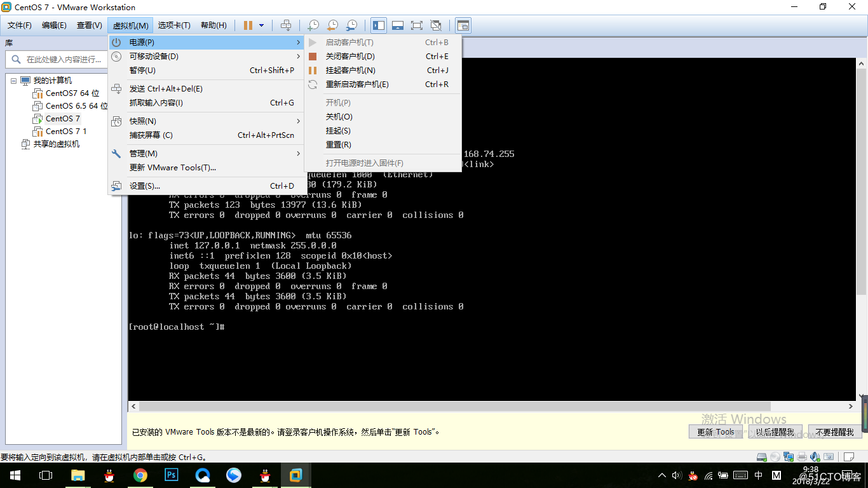
Task: Select 发送 Ctrl+Alt+Del(E) menu entry
Action: [x=207, y=89]
